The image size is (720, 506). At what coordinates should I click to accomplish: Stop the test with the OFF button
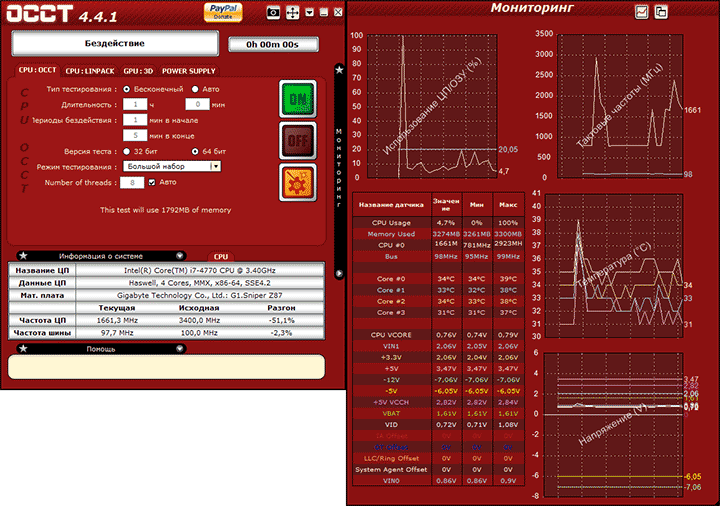298,141
